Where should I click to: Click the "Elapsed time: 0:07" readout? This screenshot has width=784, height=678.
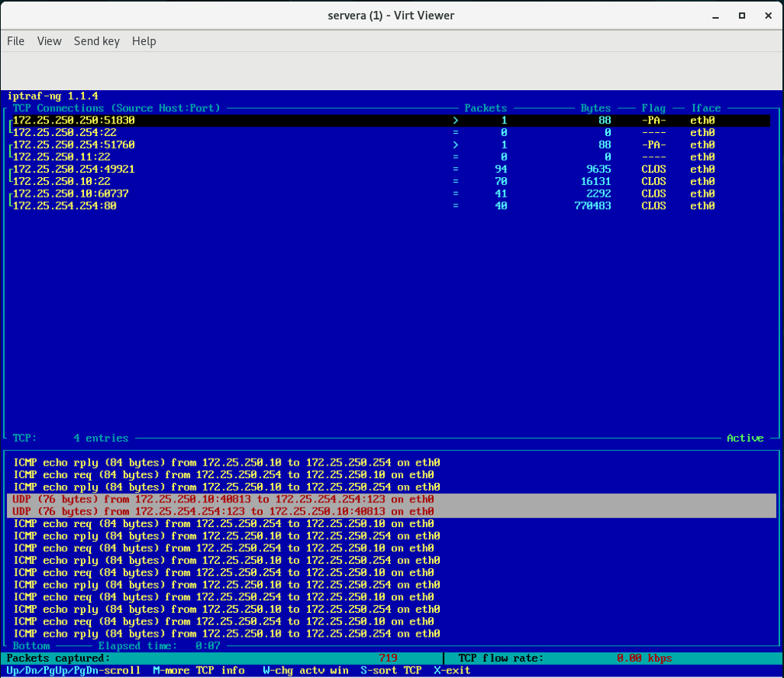(159, 646)
